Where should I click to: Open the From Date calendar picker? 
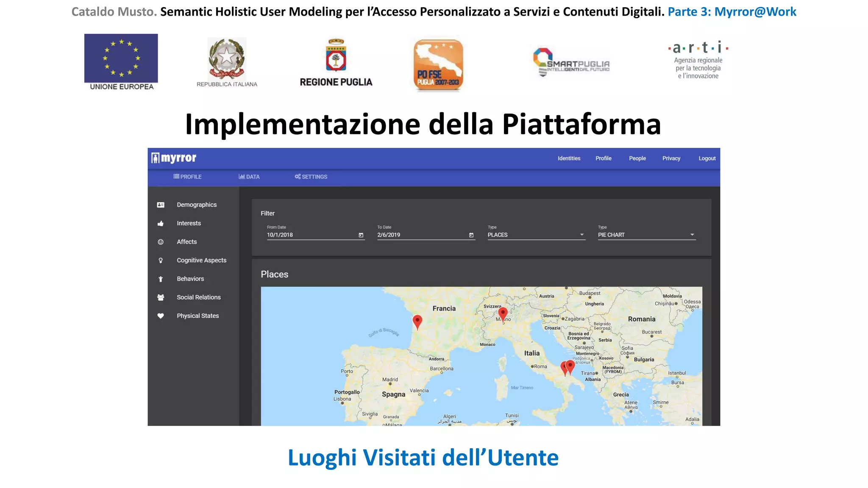tap(361, 235)
